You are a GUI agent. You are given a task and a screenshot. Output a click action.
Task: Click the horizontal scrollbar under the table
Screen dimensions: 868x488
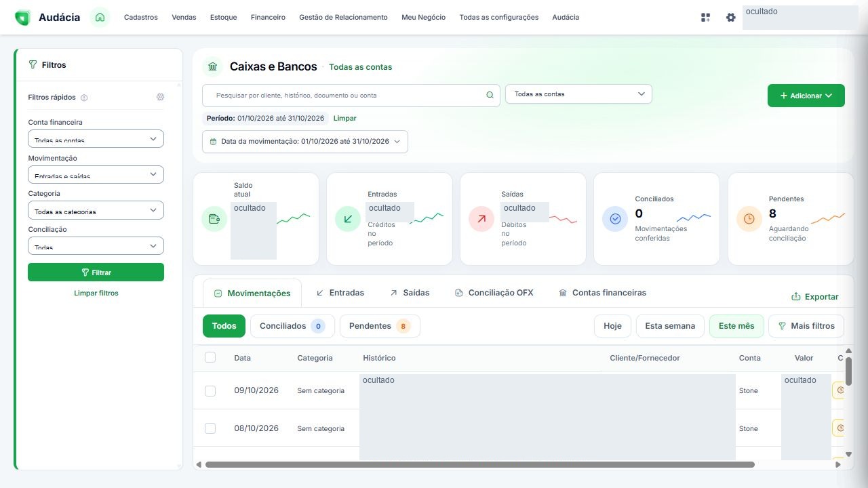coord(480,465)
